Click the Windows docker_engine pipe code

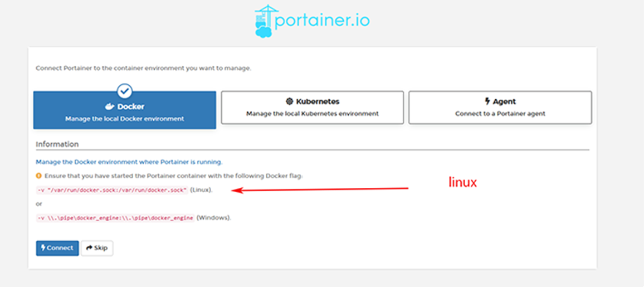[115, 218]
